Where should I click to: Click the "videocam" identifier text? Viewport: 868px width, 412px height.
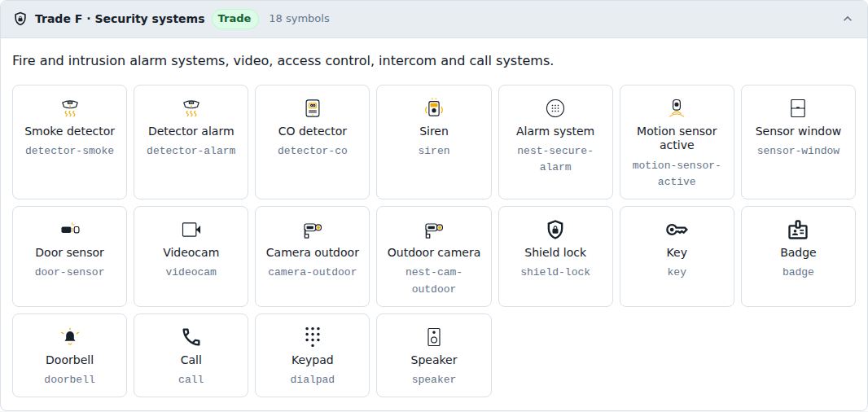pyautogui.click(x=191, y=272)
